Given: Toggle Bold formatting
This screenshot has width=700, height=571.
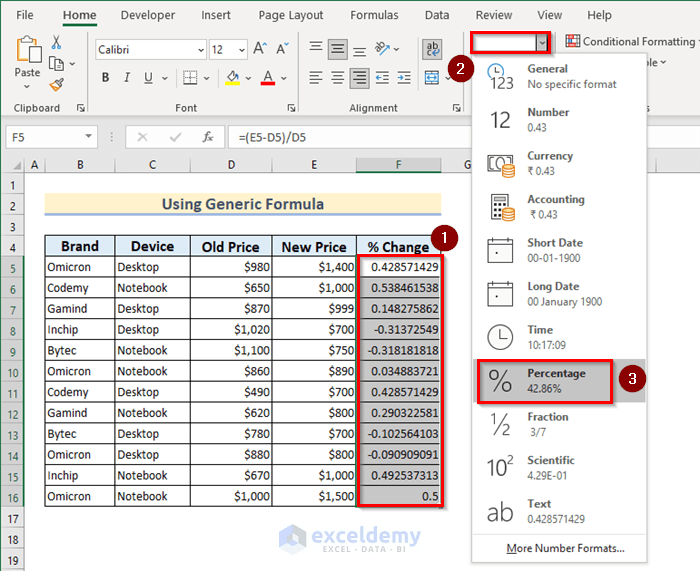Looking at the screenshot, I should point(105,78).
